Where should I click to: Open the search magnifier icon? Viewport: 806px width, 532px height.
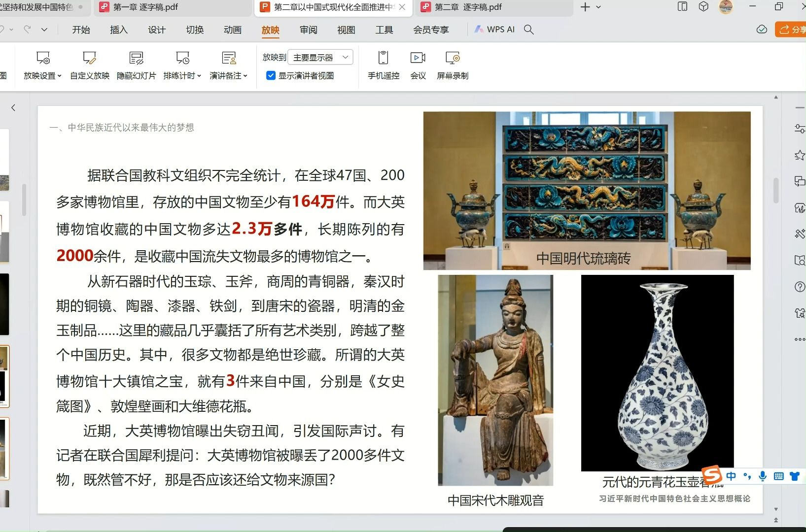click(x=529, y=30)
